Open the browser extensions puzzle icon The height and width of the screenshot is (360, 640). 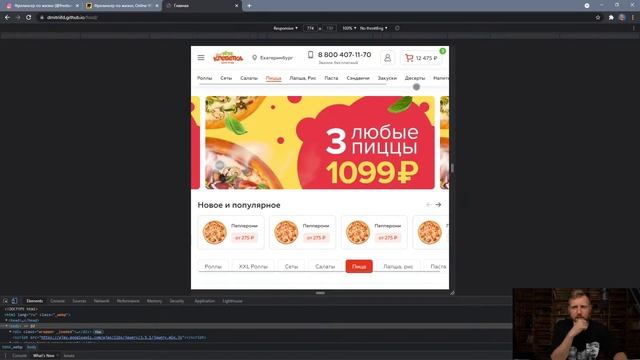tap(611, 18)
